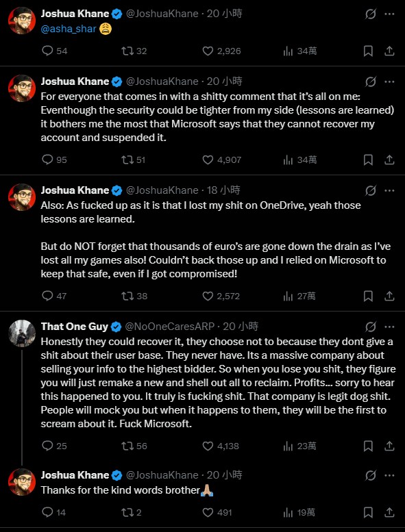Viewport: 405px width, 532px height.
Task: Click the Grok icon on That One Guy's tweet
Action: pyautogui.click(x=370, y=327)
